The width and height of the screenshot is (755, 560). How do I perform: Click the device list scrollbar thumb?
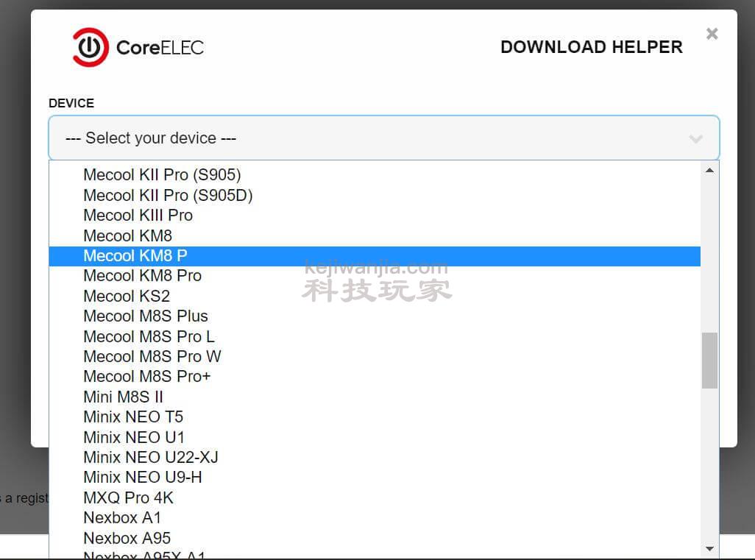[709, 360]
